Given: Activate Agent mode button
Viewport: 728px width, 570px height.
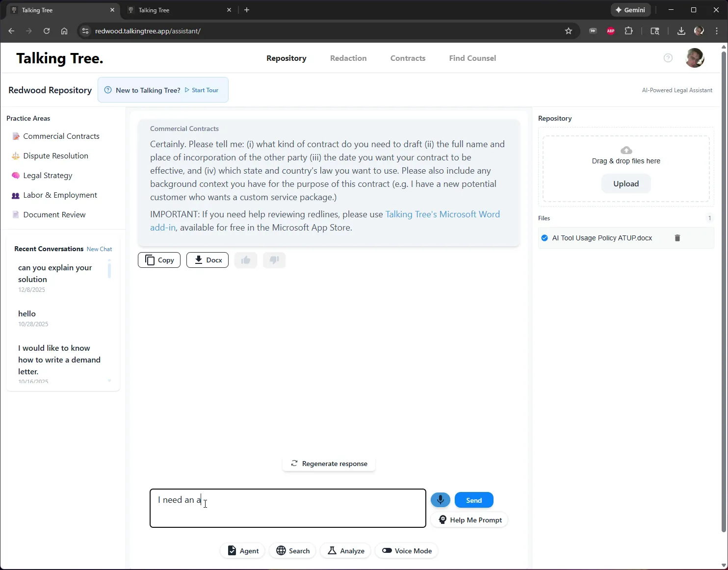Looking at the screenshot, I should tap(243, 551).
